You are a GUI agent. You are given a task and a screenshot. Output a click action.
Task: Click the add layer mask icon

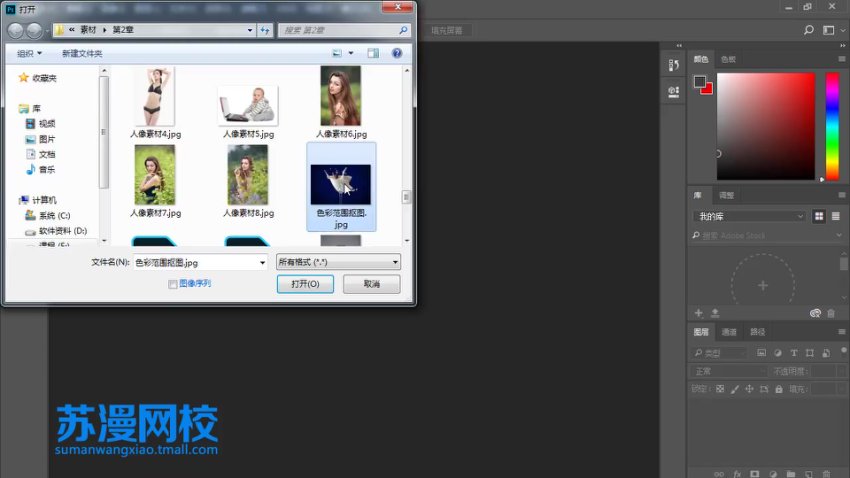(x=755, y=474)
